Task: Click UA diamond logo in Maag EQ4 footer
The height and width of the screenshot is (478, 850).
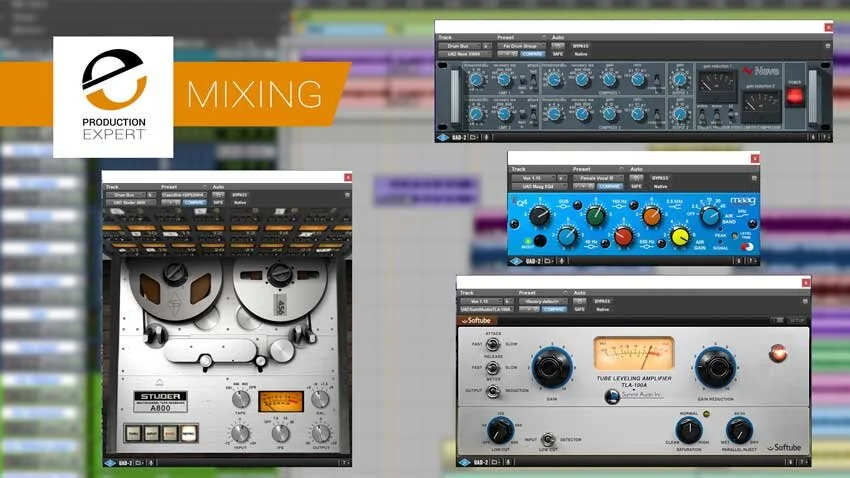Action: point(516,261)
